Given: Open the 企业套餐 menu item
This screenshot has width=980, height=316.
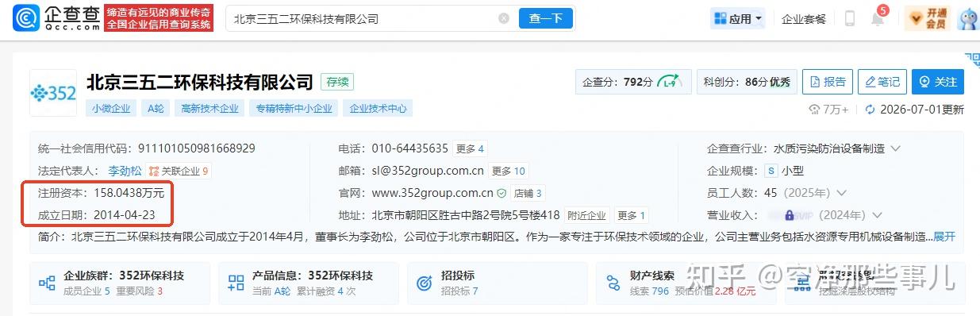Looking at the screenshot, I should pos(804,19).
